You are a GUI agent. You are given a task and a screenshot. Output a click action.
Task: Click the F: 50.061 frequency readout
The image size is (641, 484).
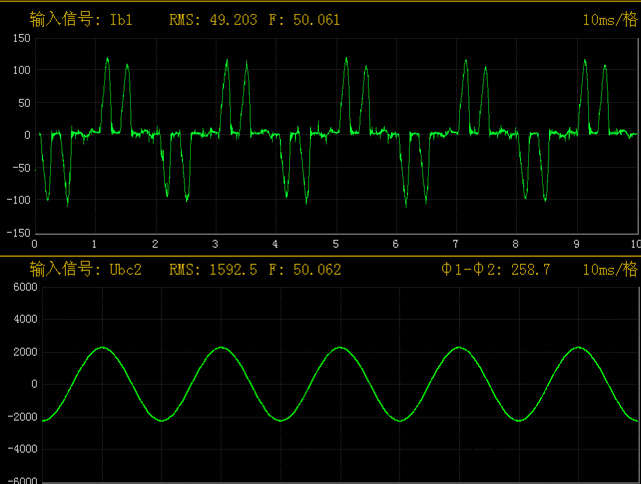pyautogui.click(x=305, y=19)
